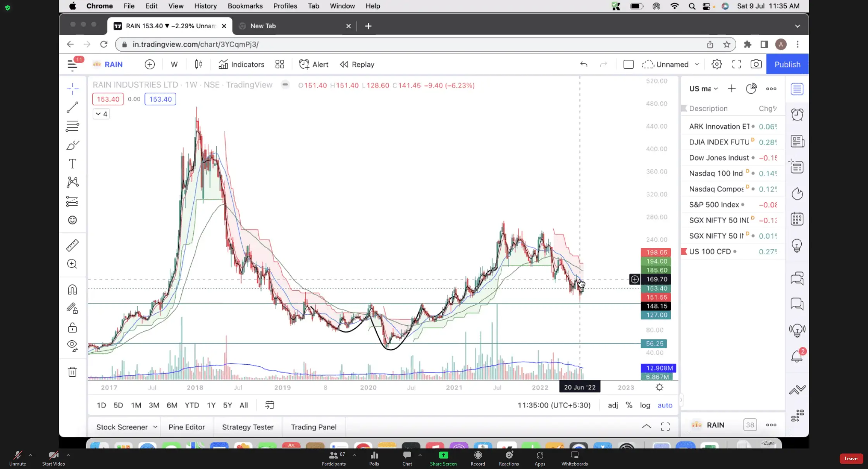Expand the Unnamed layout dropdown
Screen dimensions: 868x469
coord(697,64)
